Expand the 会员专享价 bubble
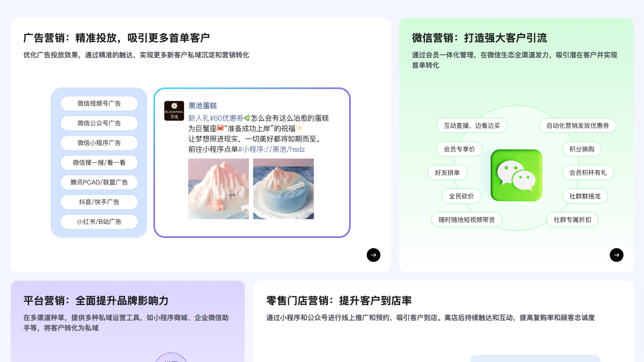 [459, 149]
